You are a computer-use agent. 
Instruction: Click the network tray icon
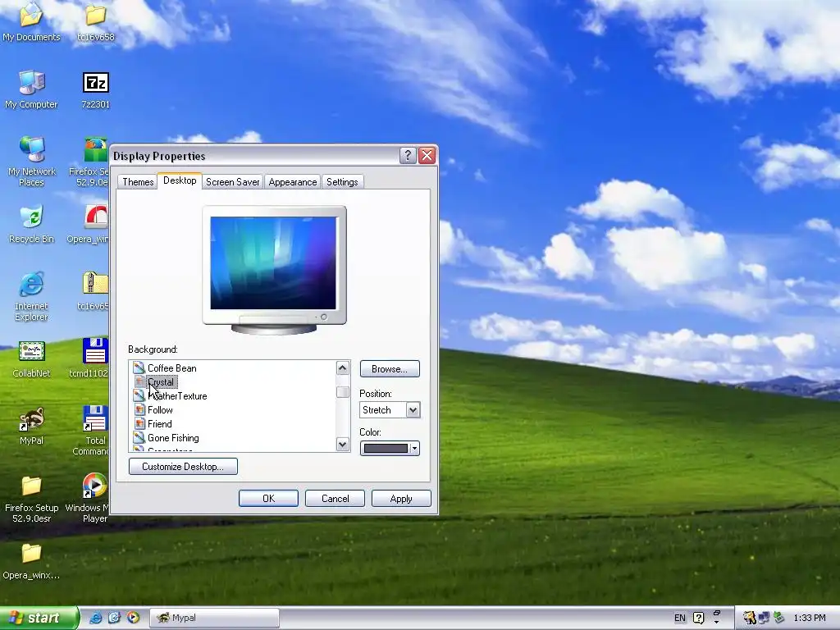click(x=765, y=618)
